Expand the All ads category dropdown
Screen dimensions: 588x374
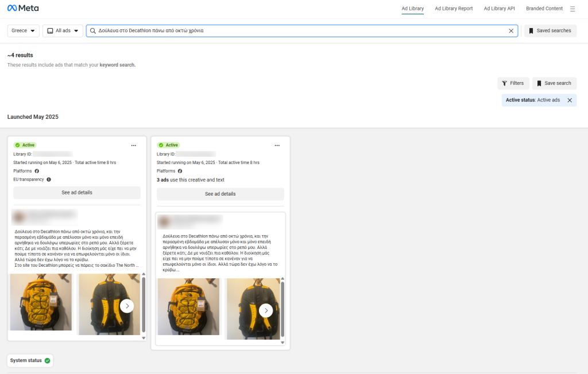pos(63,31)
